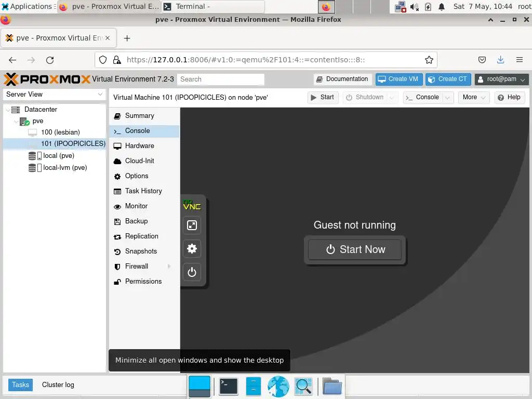The width and height of the screenshot is (532, 399).
Task: Launch the terminal from the dock
Action: pyautogui.click(x=229, y=387)
